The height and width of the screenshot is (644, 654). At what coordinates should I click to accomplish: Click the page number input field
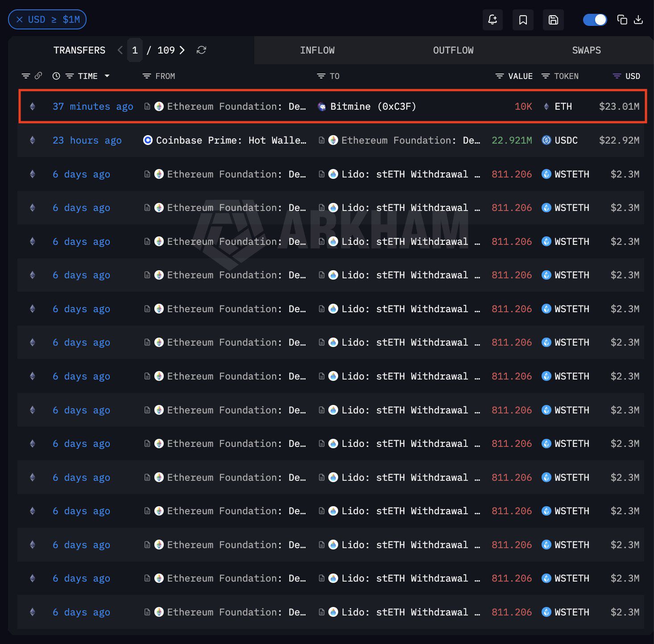click(x=135, y=50)
